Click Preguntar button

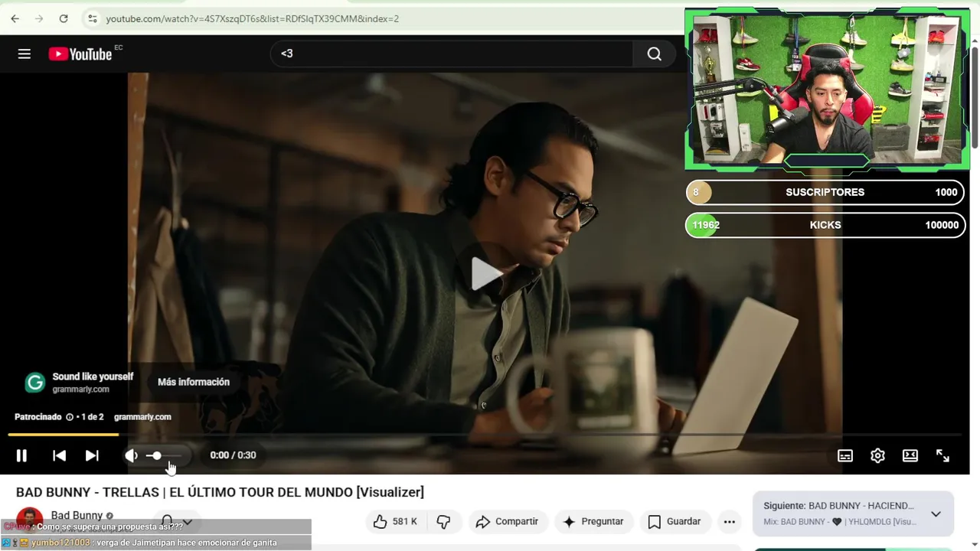tap(593, 521)
